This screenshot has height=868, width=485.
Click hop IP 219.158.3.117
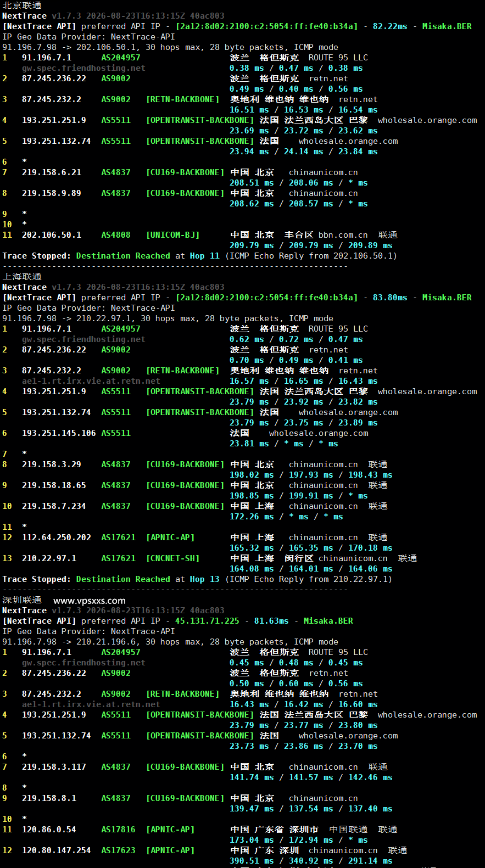coord(54,767)
